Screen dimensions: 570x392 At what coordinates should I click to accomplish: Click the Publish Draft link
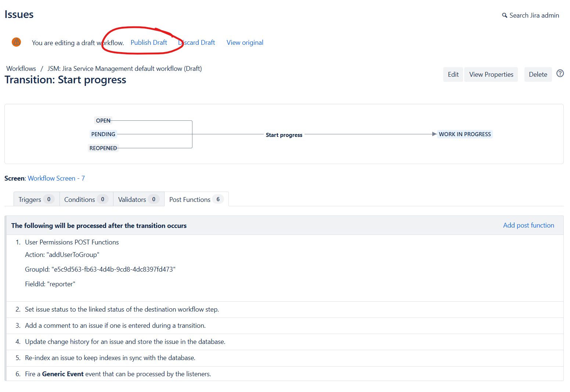point(149,43)
